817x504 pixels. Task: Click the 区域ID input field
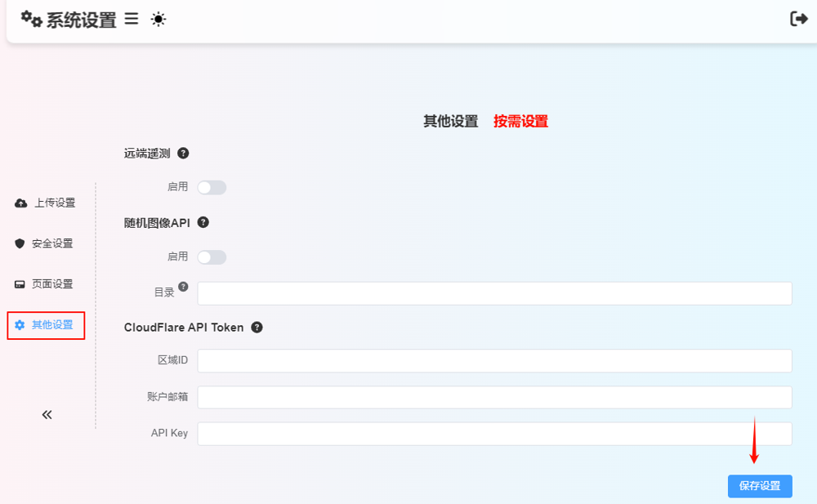click(x=494, y=361)
